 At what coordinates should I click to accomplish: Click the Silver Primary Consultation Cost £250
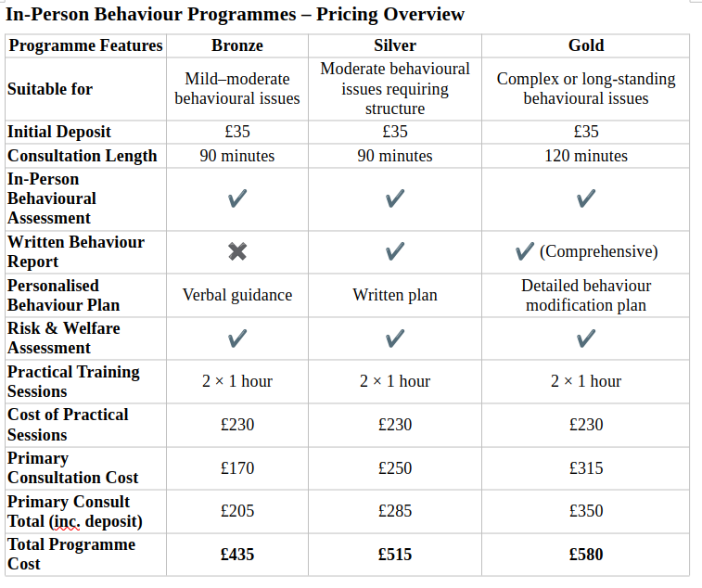(395, 468)
